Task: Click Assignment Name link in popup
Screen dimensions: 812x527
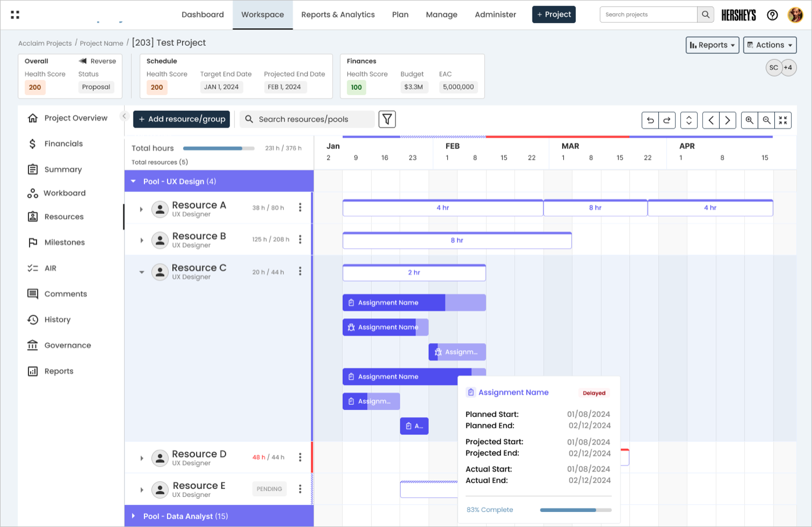Action: click(513, 392)
